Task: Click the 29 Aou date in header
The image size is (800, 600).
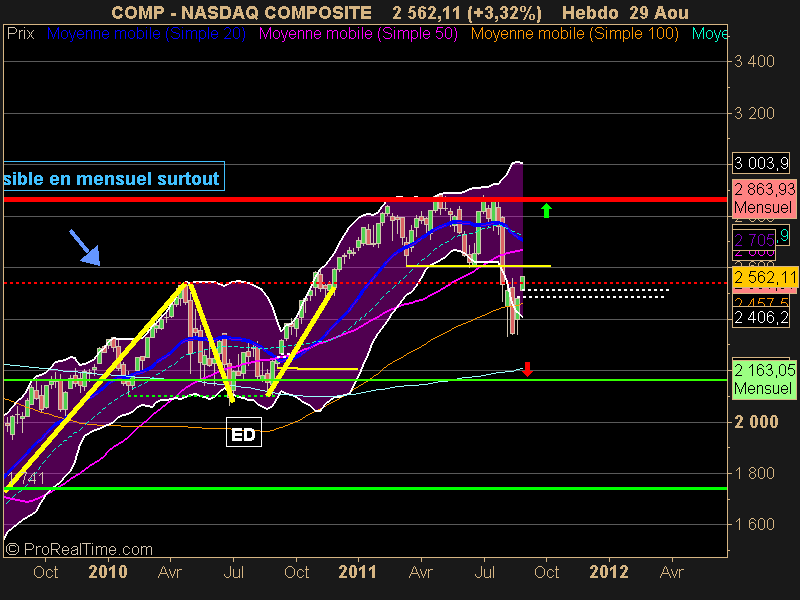Action: pyautogui.click(x=659, y=13)
